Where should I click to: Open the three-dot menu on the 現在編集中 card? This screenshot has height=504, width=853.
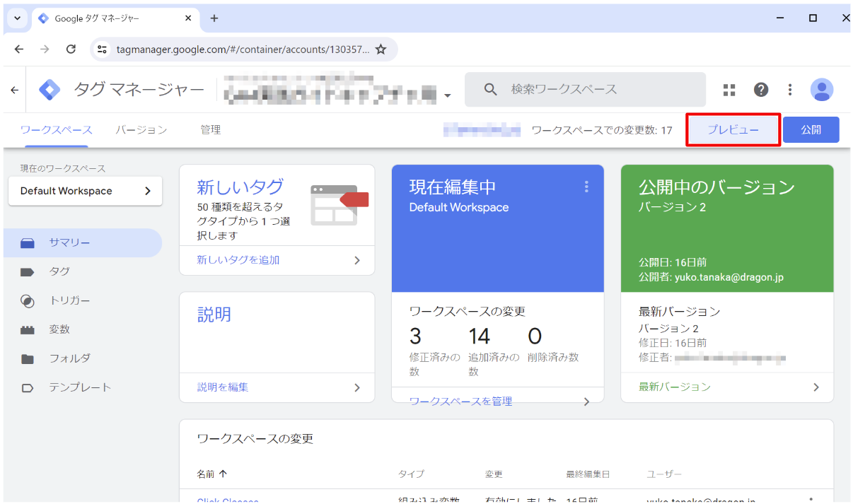tap(586, 187)
